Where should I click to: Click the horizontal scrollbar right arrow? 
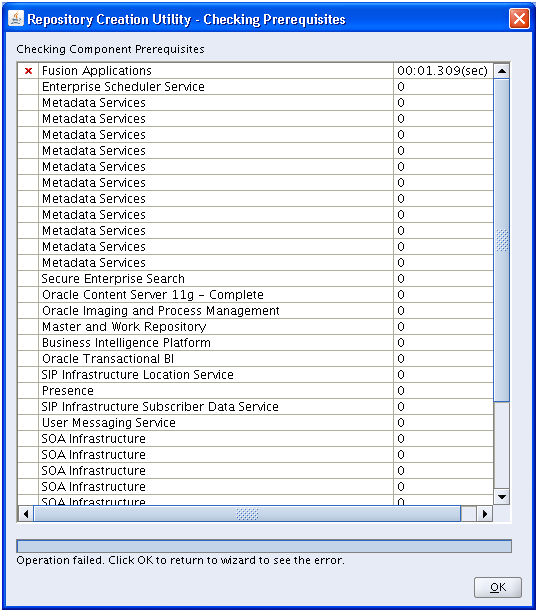pyautogui.click(x=485, y=514)
